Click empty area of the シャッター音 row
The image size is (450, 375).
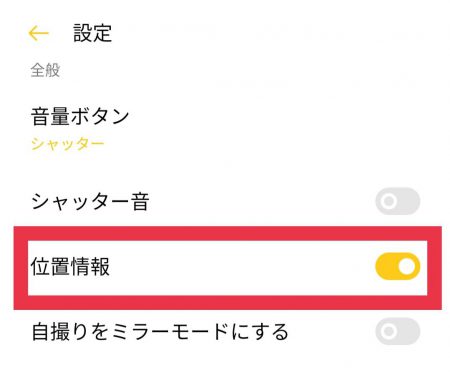260,201
